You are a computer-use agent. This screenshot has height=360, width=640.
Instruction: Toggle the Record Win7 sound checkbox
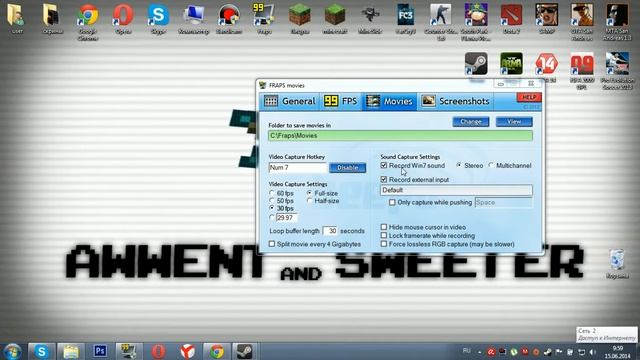click(x=384, y=165)
